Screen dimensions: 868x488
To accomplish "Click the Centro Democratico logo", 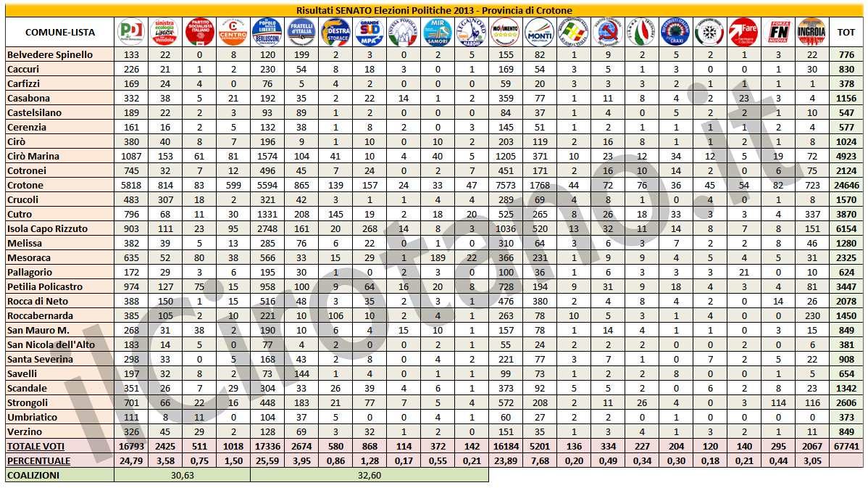I will click(x=233, y=32).
